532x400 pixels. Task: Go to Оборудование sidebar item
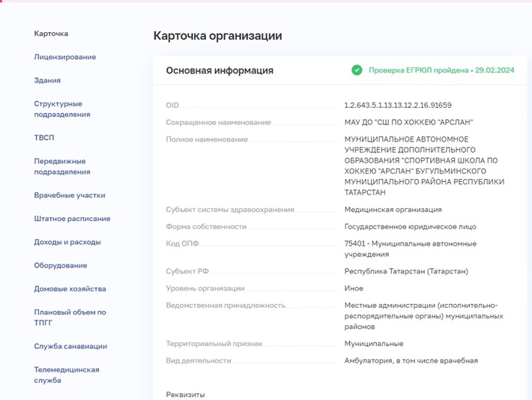60,265
